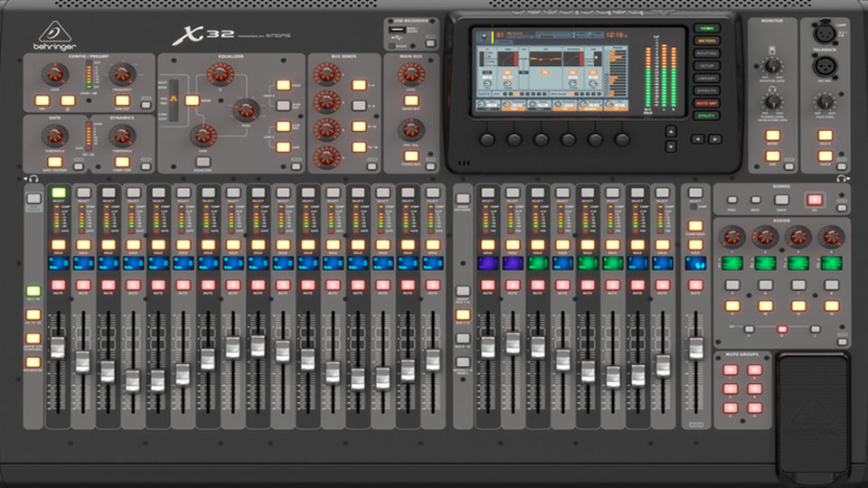Select the MUTE GRP view button
The image size is (868, 488).
(x=707, y=103)
